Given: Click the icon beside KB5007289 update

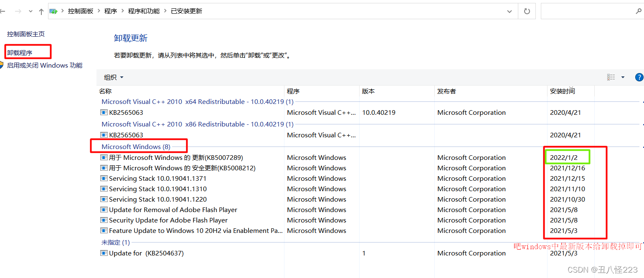Looking at the screenshot, I should [x=104, y=157].
